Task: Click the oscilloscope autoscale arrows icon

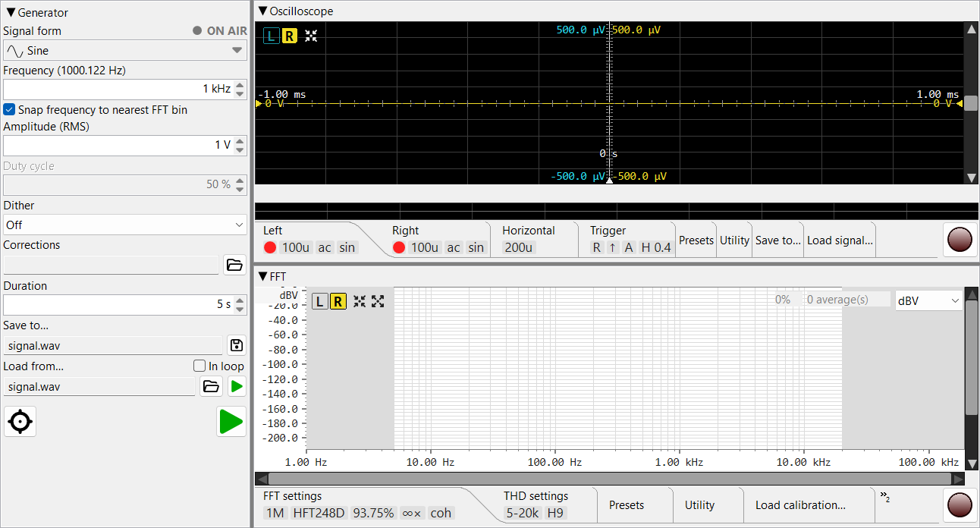Action: coord(311,36)
